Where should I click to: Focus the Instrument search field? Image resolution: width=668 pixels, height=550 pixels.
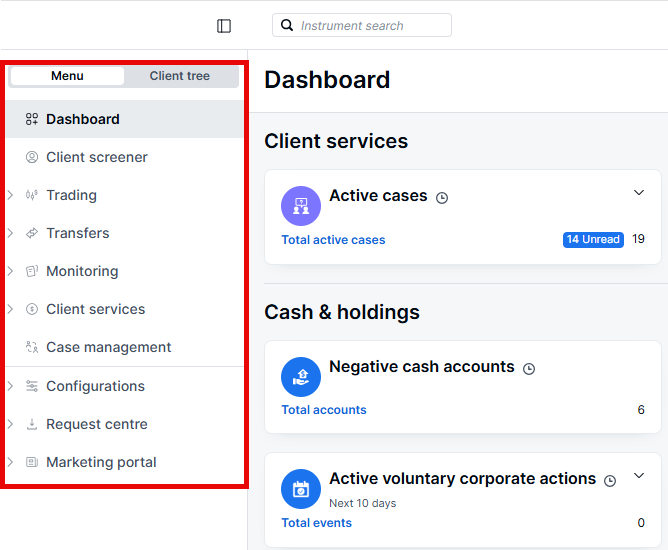(x=370, y=25)
